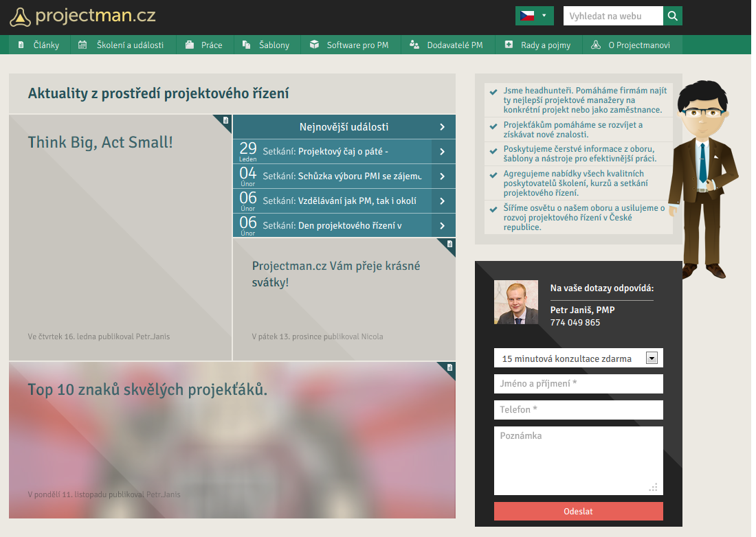The image size is (756, 537).
Task: Click the calendar icon for Školení a události
Action: (x=82, y=45)
